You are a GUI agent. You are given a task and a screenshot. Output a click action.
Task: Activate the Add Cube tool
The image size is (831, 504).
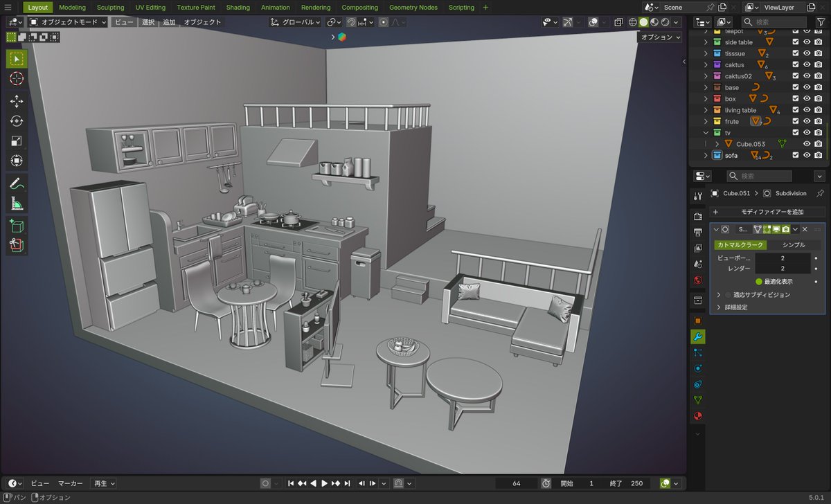click(17, 226)
